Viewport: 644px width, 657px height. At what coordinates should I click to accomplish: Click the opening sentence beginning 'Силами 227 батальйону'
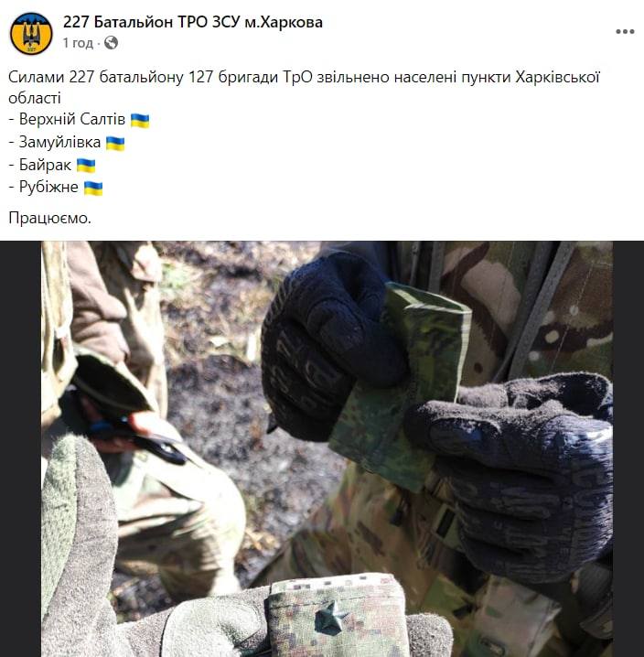[x=305, y=87]
